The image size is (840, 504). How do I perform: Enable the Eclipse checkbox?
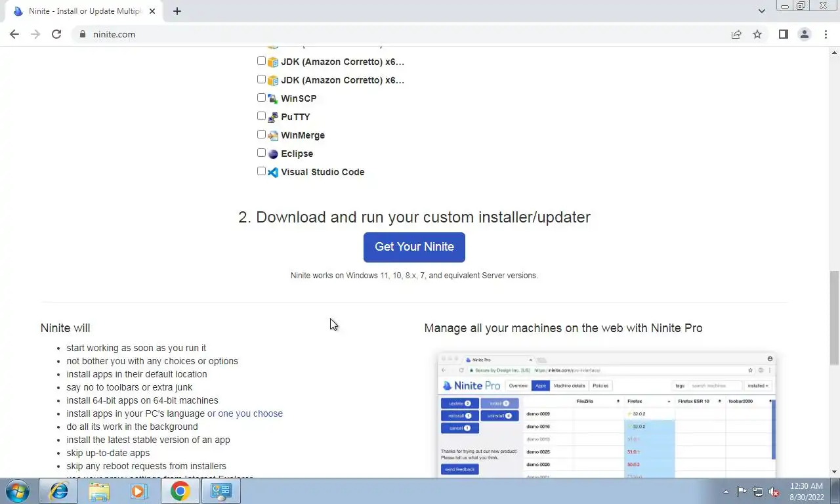261,153
